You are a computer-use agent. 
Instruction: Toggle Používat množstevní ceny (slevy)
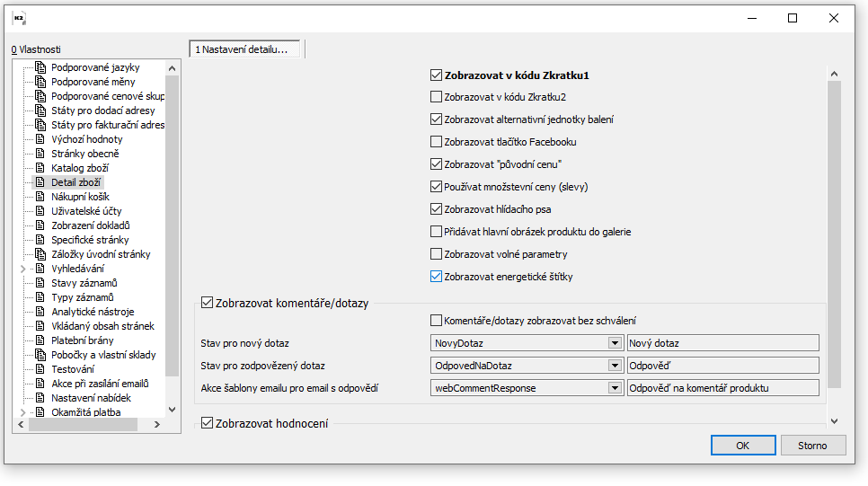(436, 187)
